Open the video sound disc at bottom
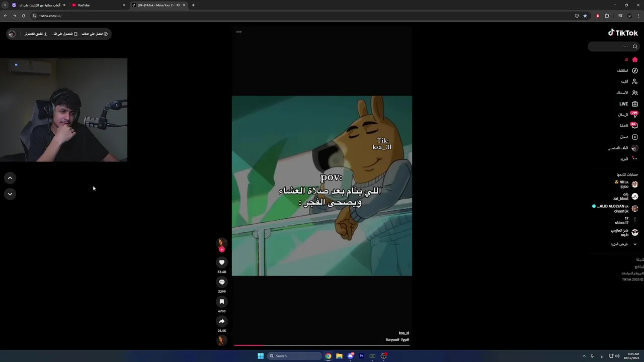Image resolution: width=644 pixels, height=362 pixels. pyautogui.click(x=222, y=340)
